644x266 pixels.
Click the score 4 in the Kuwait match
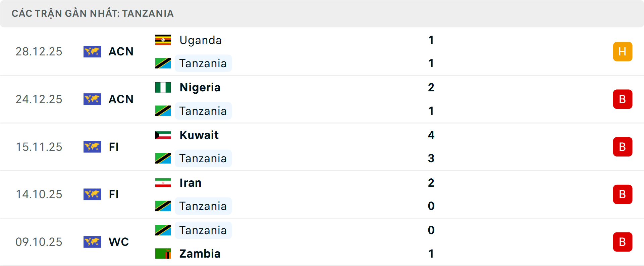(431, 135)
